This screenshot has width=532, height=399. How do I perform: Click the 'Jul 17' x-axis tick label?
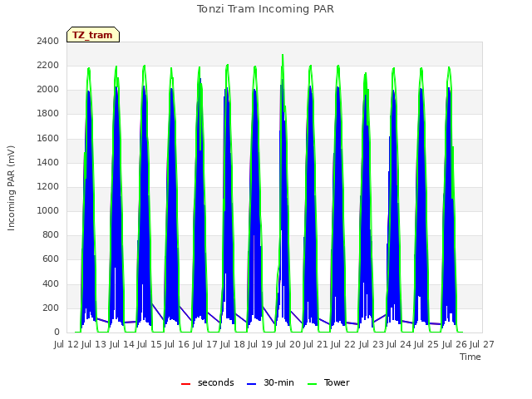205,344
